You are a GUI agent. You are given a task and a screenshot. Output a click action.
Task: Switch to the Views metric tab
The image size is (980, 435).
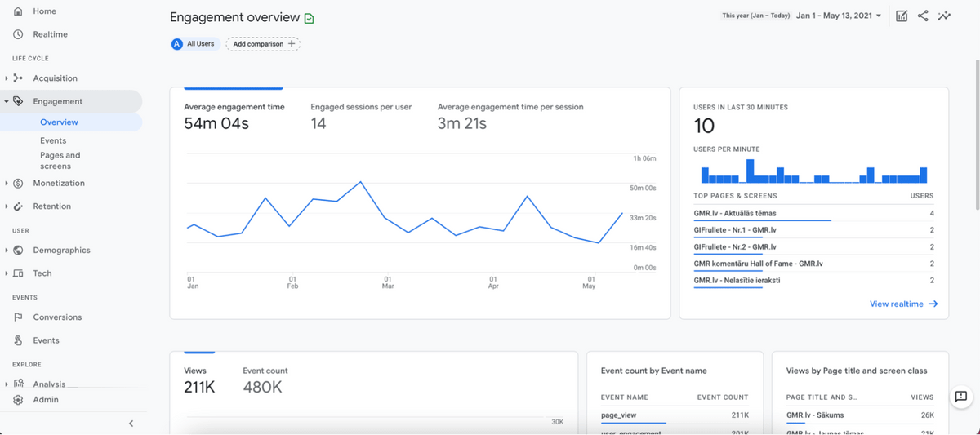199,380
